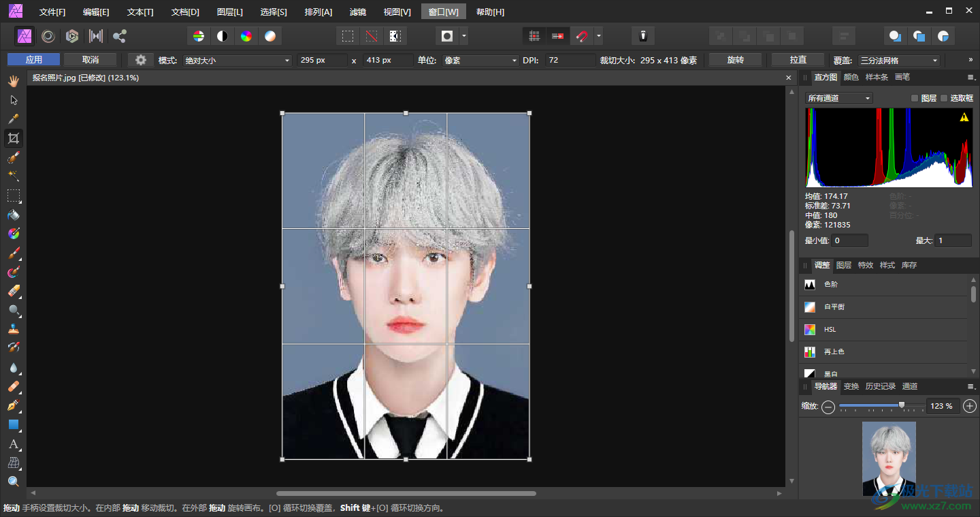980x517 pixels.
Task: Toggle snapping magnet icon
Action: tap(581, 36)
